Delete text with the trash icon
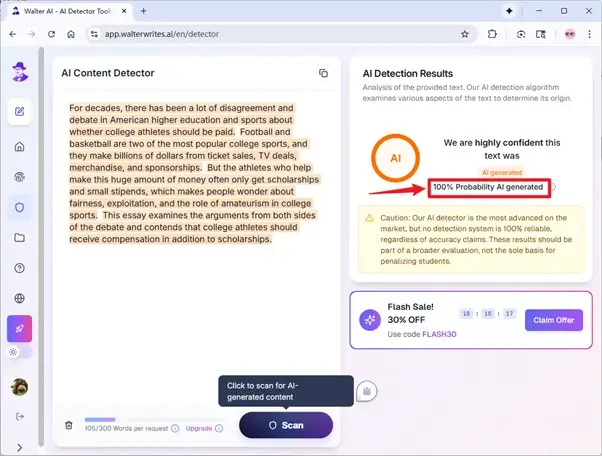Viewport: 602px width, 456px height. pyautogui.click(x=69, y=425)
